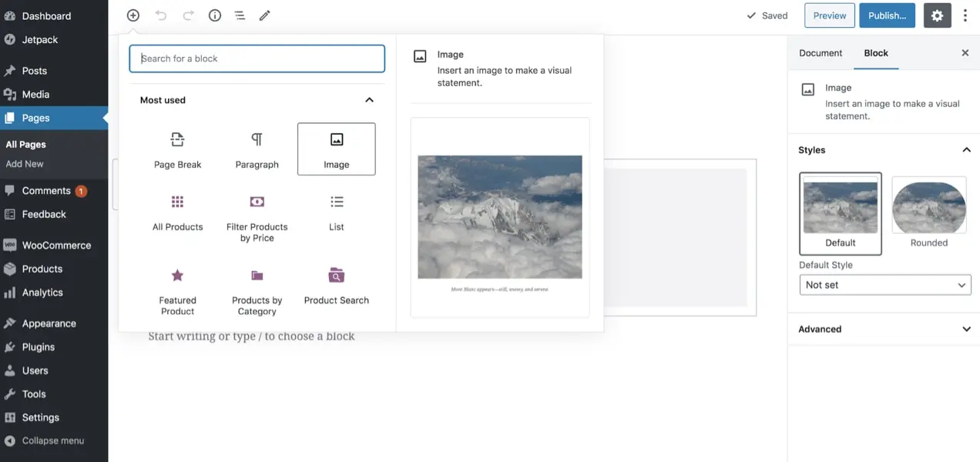This screenshot has height=462, width=980.
Task: Insert Products by Category block
Action: click(257, 292)
